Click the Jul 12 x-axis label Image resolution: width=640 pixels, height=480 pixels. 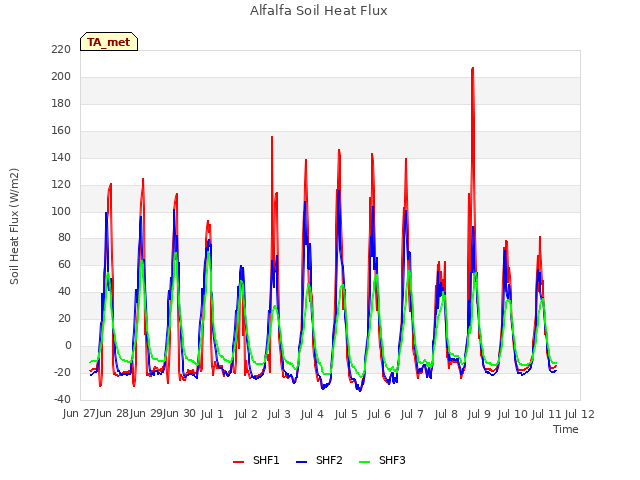580,414
